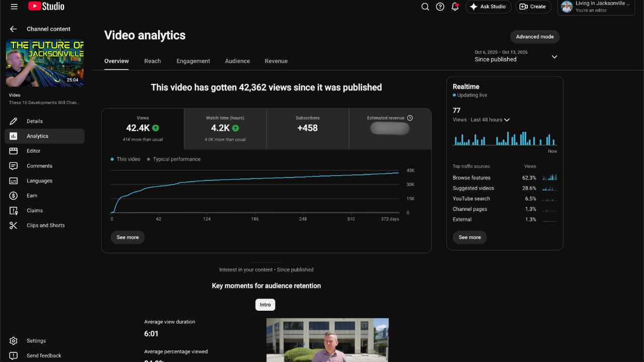Open Languages in the sidebar
Viewport: 644px width, 362px height.
pos(44,180)
